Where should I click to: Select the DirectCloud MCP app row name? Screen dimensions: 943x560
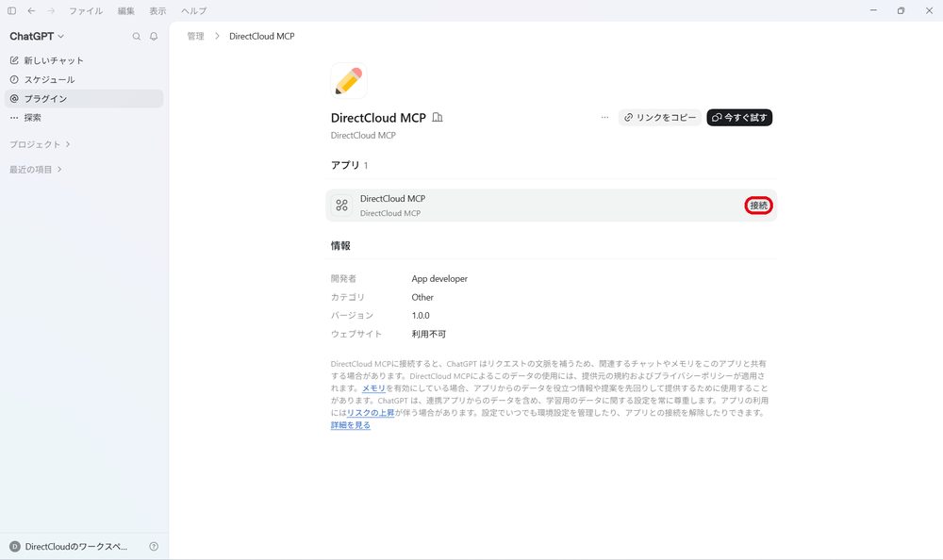click(x=392, y=199)
